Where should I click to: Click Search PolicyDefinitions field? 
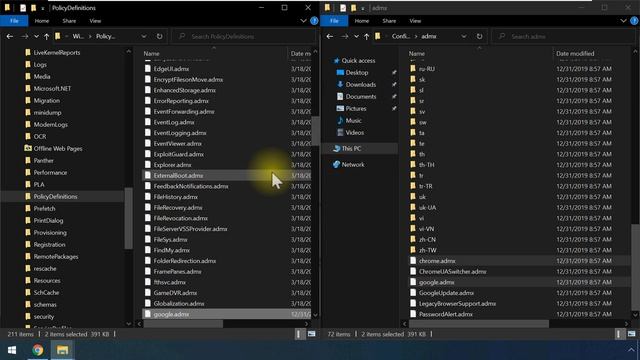[x=244, y=36]
